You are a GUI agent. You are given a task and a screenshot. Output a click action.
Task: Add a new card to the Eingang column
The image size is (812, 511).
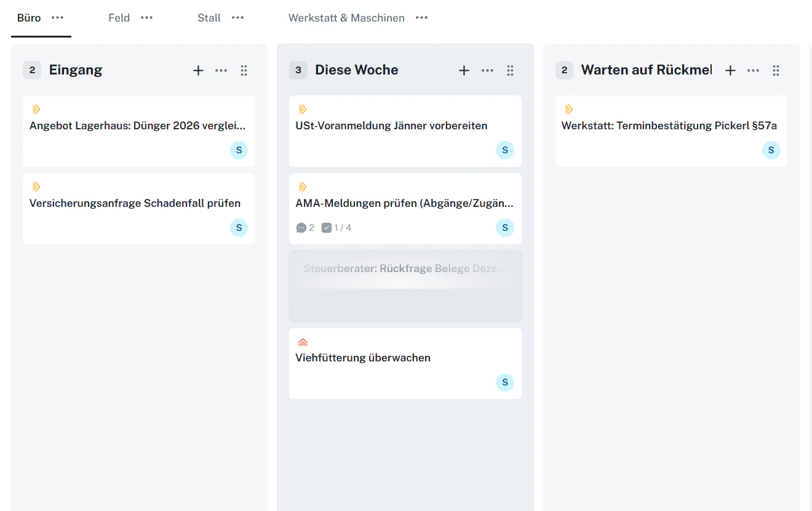[198, 70]
